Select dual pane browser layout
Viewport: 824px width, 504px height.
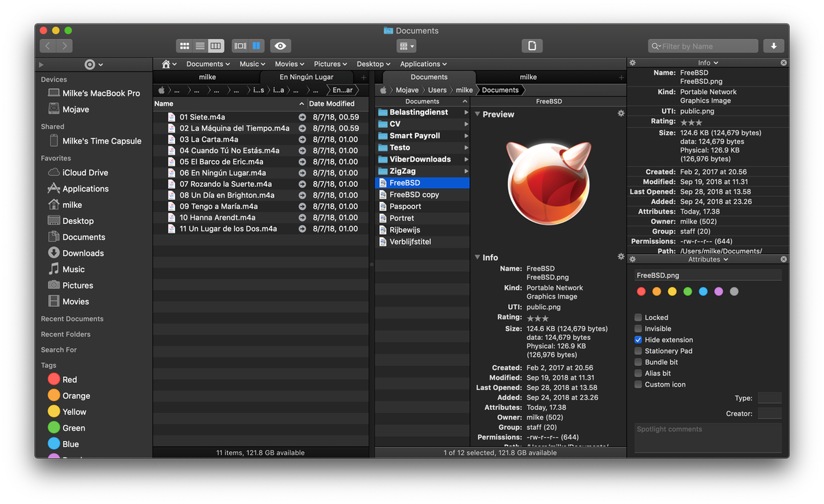coord(256,46)
